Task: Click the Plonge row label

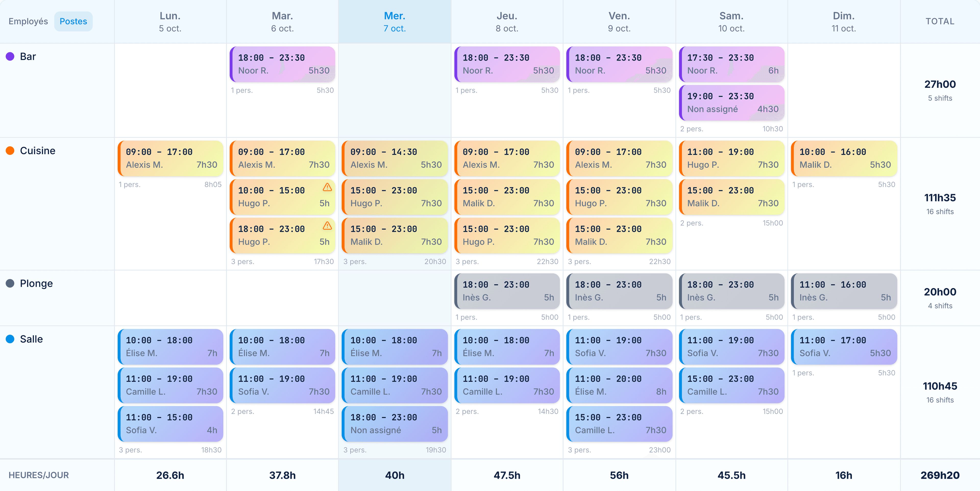Action: click(36, 283)
